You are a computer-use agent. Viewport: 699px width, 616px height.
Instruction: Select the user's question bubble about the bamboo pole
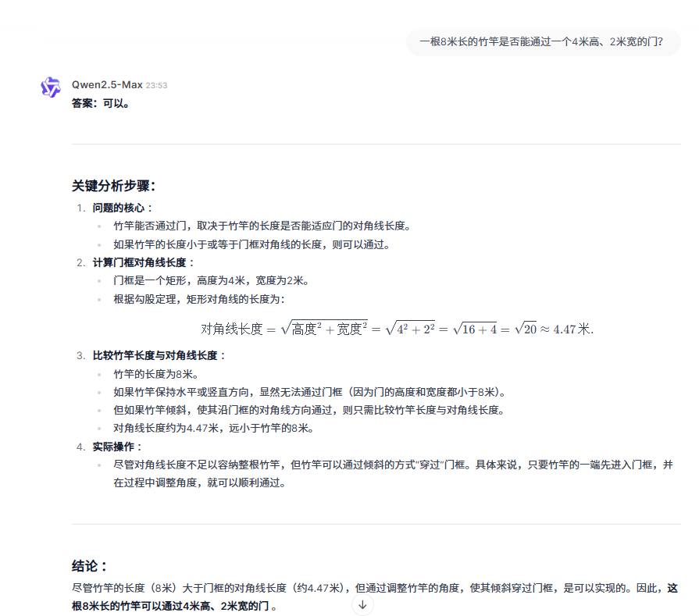pyautogui.click(x=545, y=39)
